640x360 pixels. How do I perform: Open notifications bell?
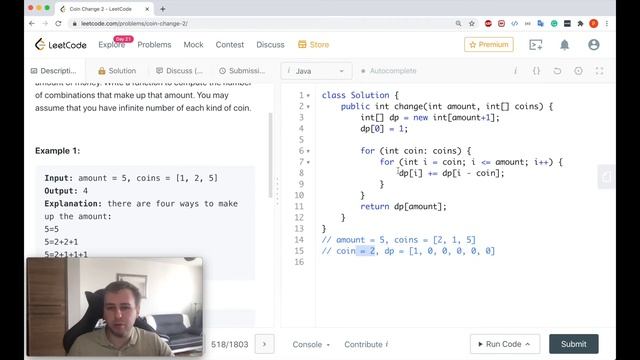coord(564,44)
